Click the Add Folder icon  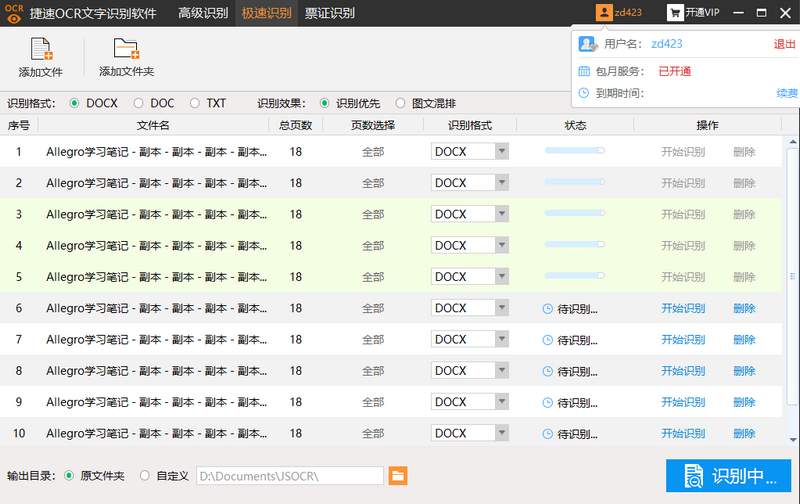(x=126, y=50)
